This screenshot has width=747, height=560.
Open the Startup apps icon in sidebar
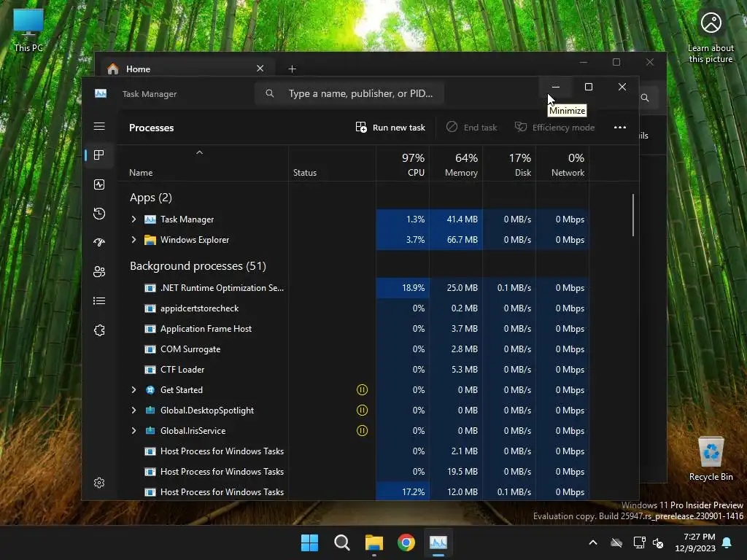coord(99,242)
